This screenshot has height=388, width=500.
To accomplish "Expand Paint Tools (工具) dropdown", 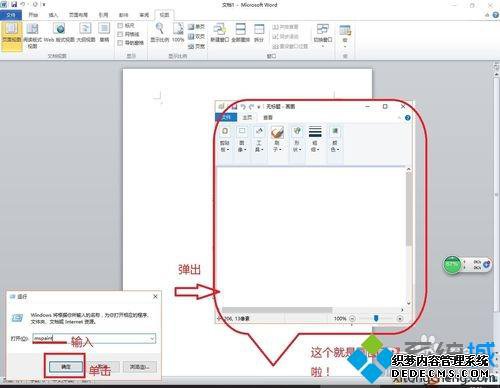I will [x=259, y=139].
